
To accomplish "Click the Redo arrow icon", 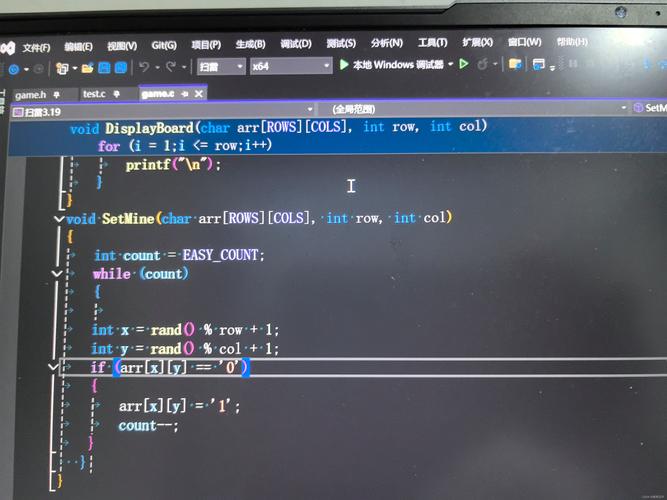I will click(171, 66).
